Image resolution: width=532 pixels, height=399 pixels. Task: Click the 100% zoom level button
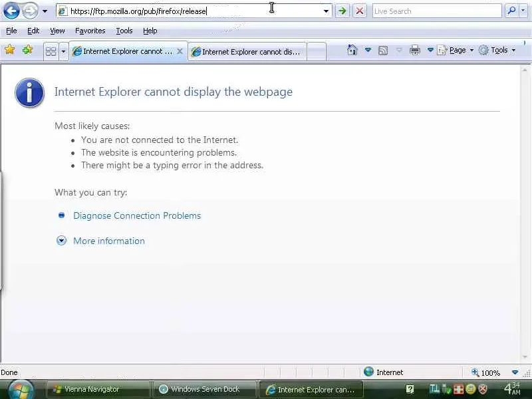click(486, 372)
